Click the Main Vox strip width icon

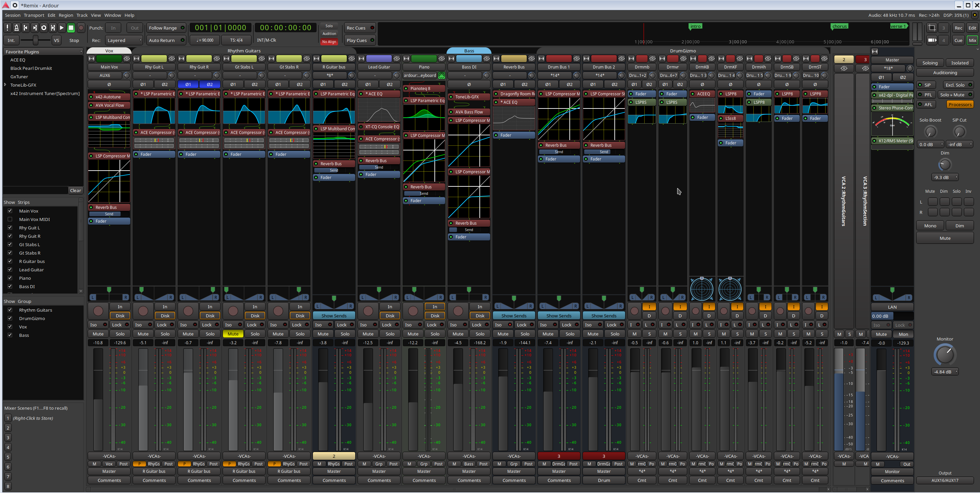tap(92, 58)
